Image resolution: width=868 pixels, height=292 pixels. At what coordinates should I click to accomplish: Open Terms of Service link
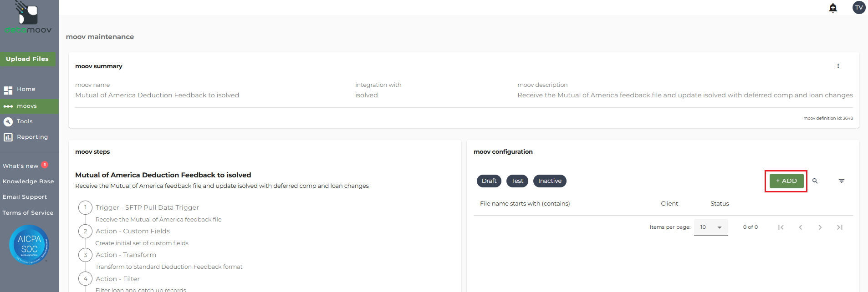click(x=28, y=213)
